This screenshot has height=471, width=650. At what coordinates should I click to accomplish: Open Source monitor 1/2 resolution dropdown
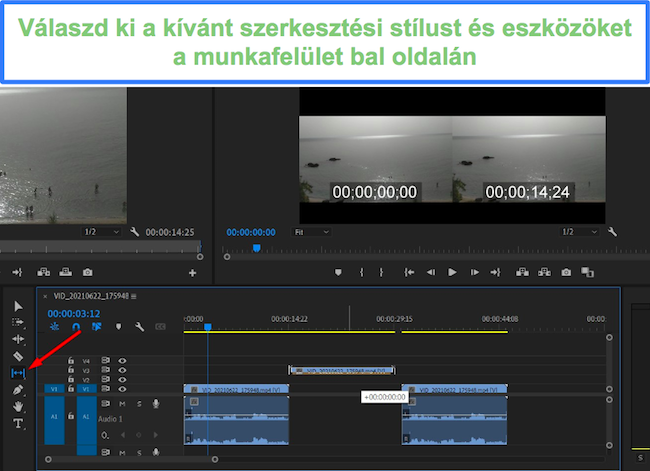pyautogui.click(x=101, y=232)
